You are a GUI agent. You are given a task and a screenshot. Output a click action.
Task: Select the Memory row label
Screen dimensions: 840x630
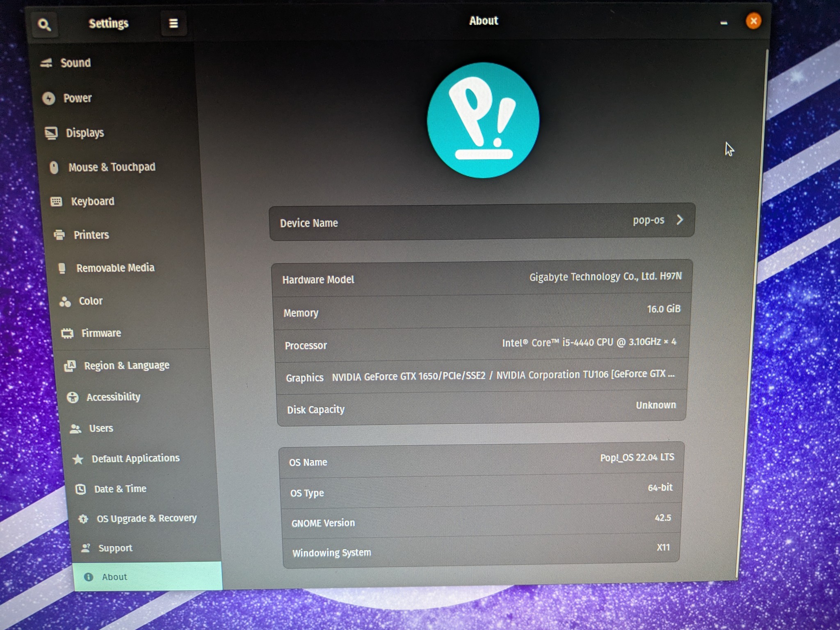click(301, 313)
